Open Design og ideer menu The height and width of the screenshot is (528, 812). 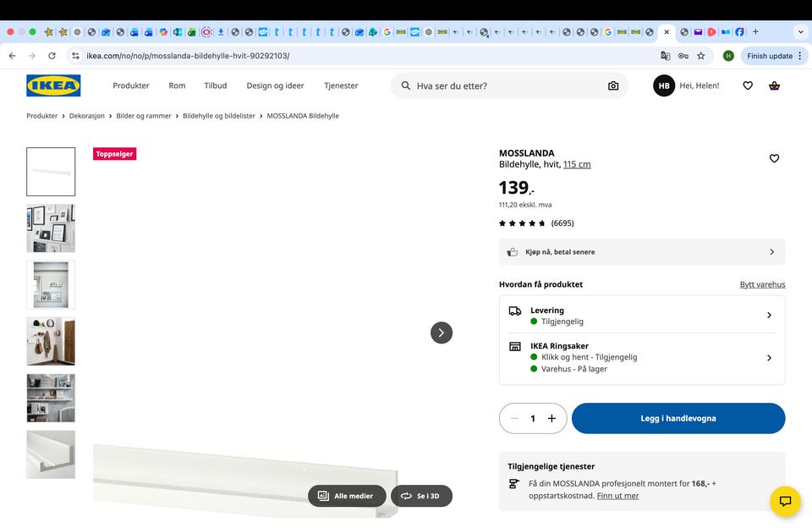(x=275, y=86)
